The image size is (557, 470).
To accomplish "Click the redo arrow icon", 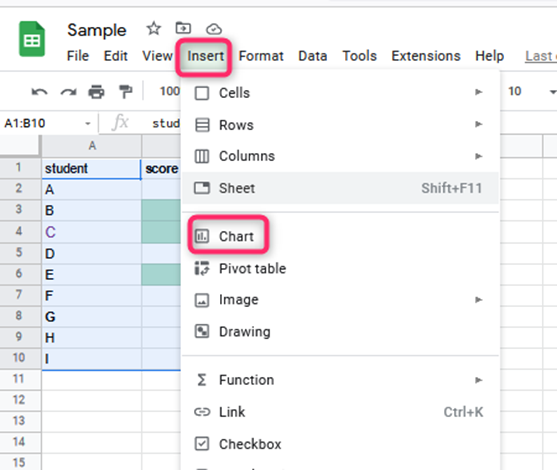I will pyautogui.click(x=68, y=92).
